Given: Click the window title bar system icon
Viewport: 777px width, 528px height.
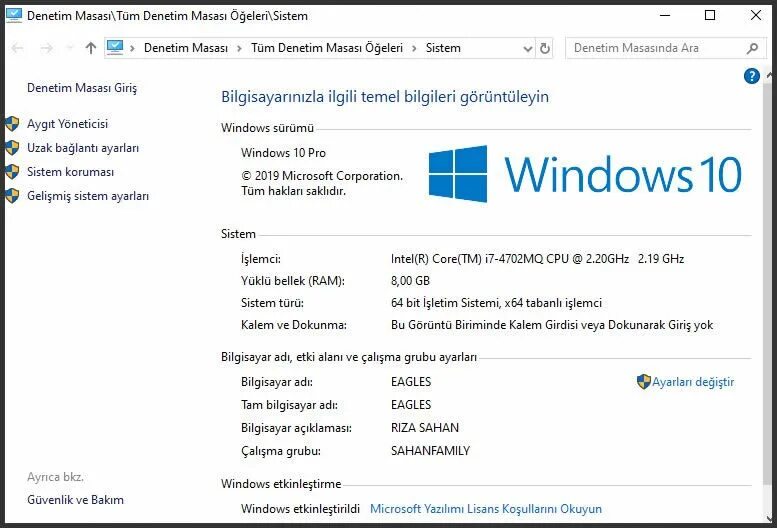Looking at the screenshot, I should [14, 15].
